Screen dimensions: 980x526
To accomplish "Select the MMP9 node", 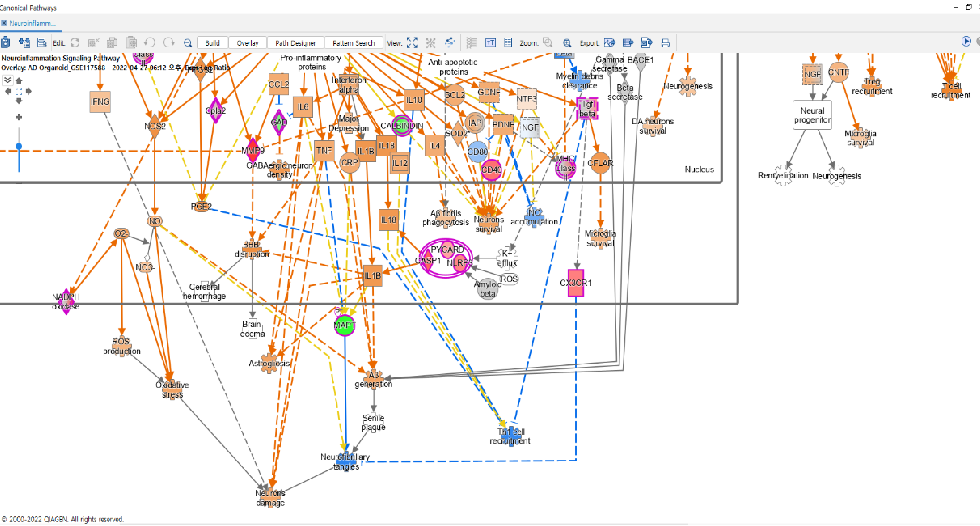I will click(x=253, y=151).
